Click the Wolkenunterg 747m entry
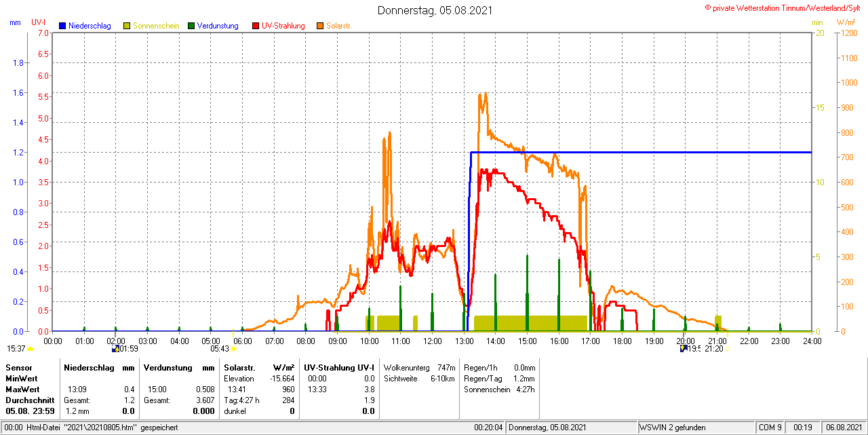The height and width of the screenshot is (435, 868). tap(419, 367)
